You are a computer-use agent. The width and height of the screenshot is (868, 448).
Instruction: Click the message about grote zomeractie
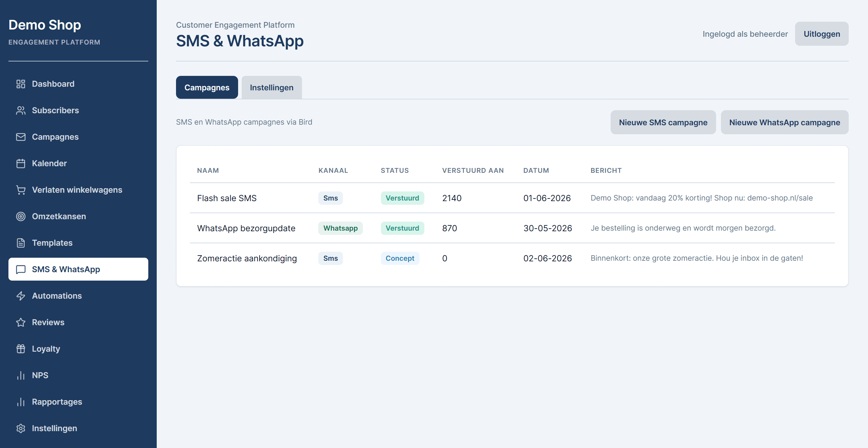pos(697,259)
